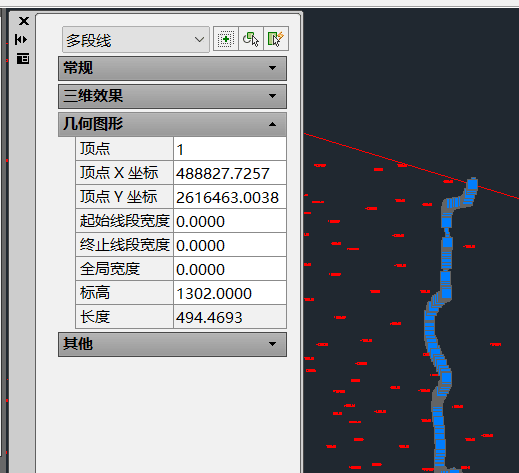The height and width of the screenshot is (473, 519).
Task: Edit the 起始线段宽度 value
Action: click(x=230, y=221)
